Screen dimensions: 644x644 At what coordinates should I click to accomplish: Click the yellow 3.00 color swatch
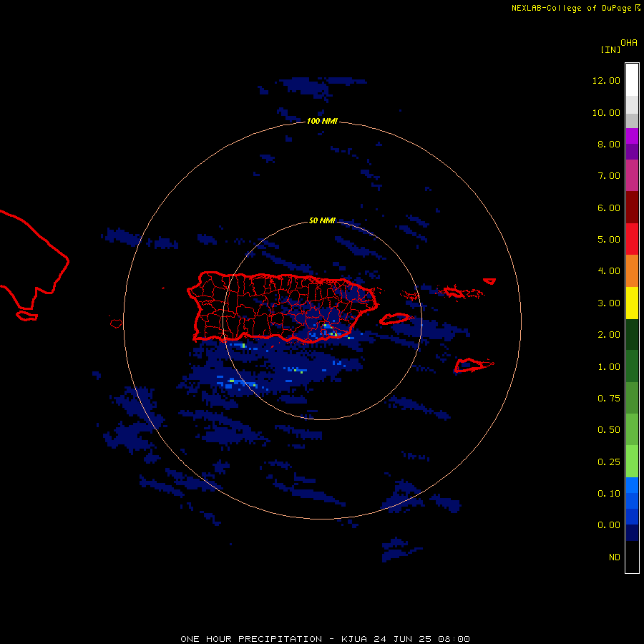click(632, 303)
